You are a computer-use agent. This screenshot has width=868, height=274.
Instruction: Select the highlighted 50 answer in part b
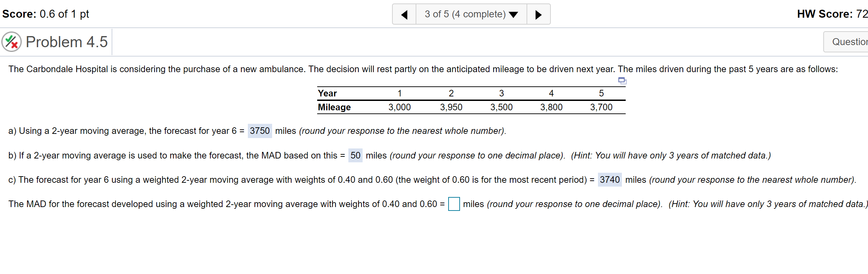click(355, 155)
